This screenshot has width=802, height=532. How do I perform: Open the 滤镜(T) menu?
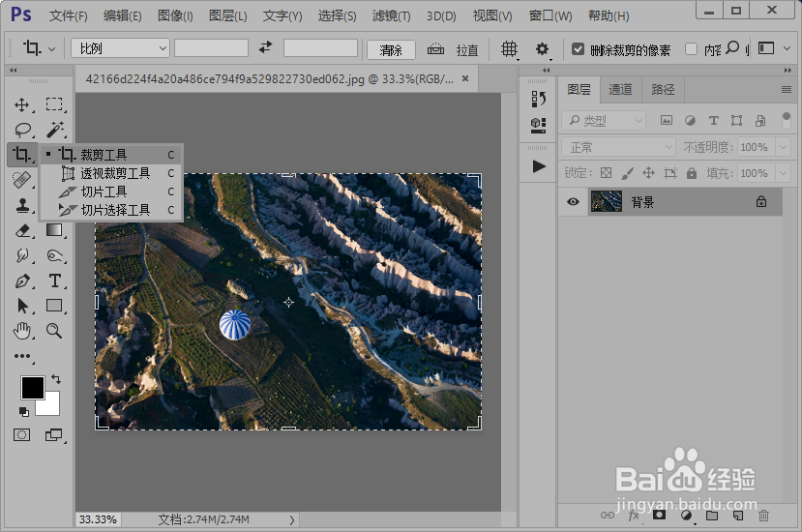coord(391,15)
